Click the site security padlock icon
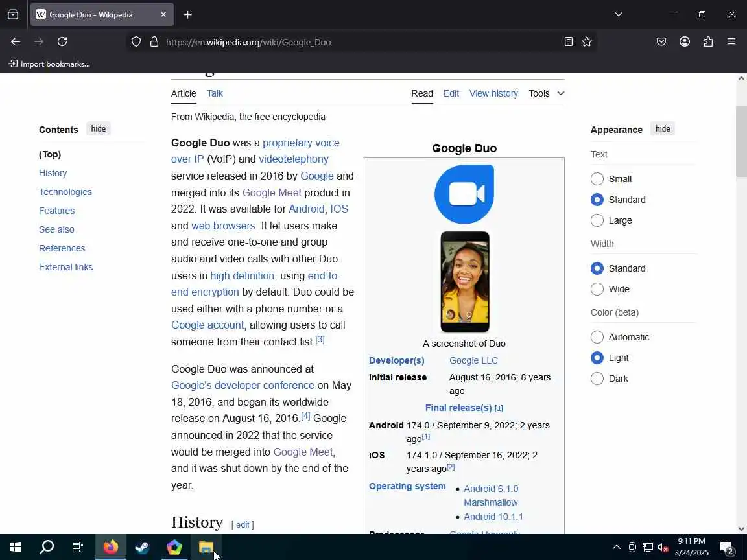 click(x=154, y=42)
